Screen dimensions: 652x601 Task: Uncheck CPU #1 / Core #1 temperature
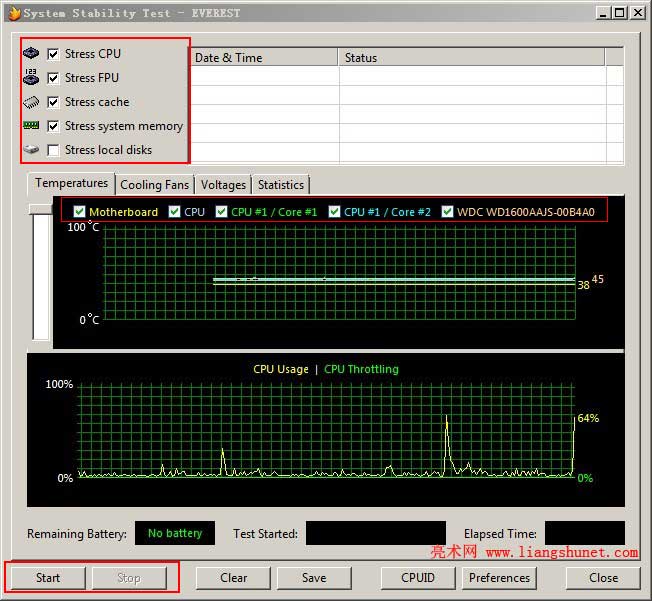222,212
